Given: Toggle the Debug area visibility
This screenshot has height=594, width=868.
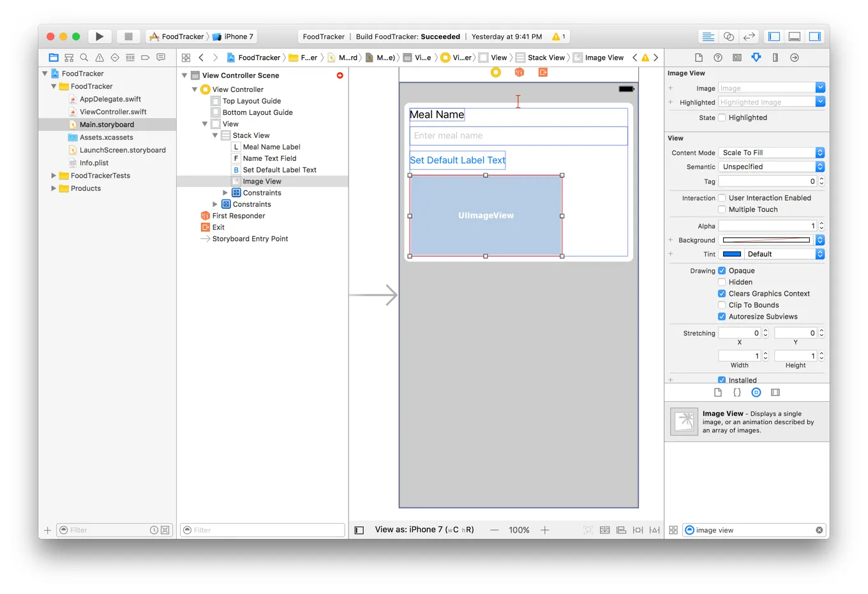Looking at the screenshot, I should 795,36.
